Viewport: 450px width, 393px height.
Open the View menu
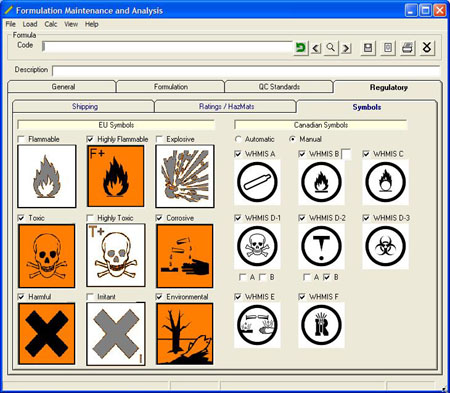click(x=71, y=24)
